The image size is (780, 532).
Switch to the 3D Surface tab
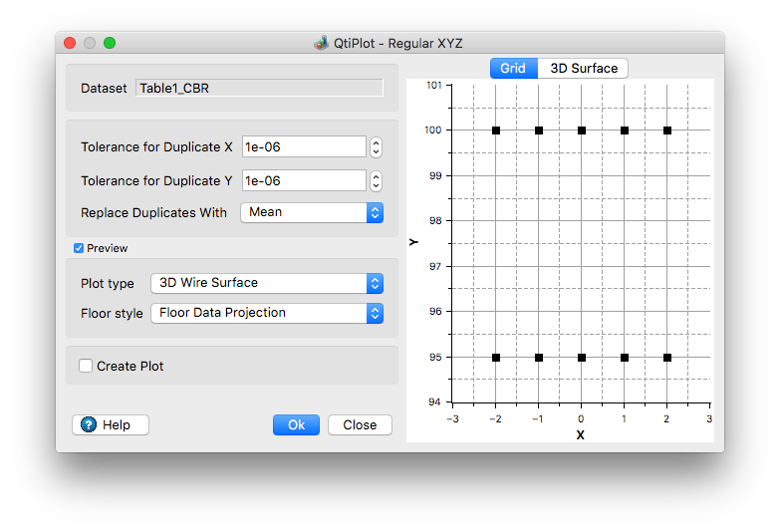(584, 68)
